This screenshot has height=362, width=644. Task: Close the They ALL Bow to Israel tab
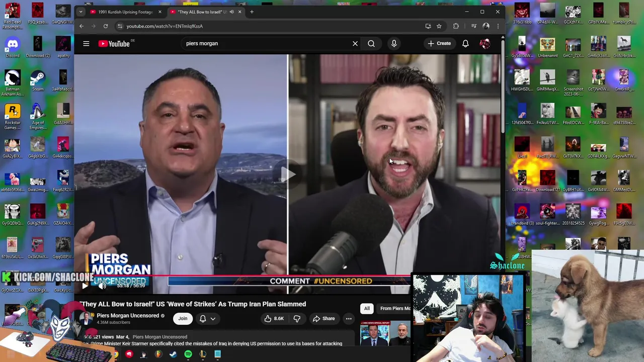[239, 12]
